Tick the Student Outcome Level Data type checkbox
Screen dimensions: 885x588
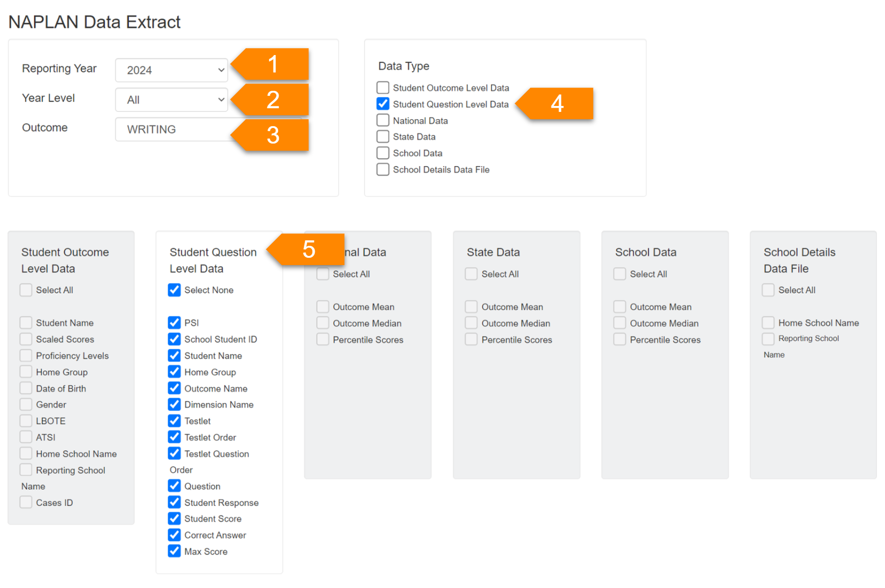point(383,88)
